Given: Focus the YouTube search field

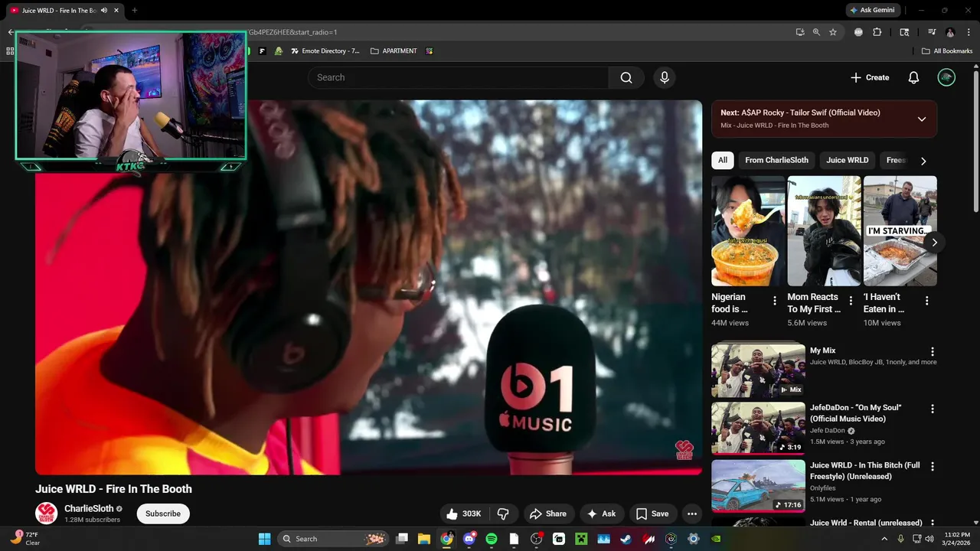Looking at the screenshot, I should pos(458,77).
